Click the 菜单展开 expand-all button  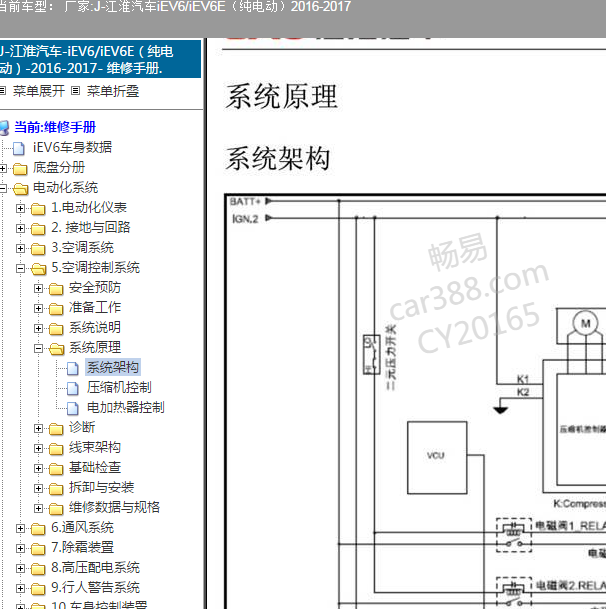pyautogui.click(x=38, y=91)
